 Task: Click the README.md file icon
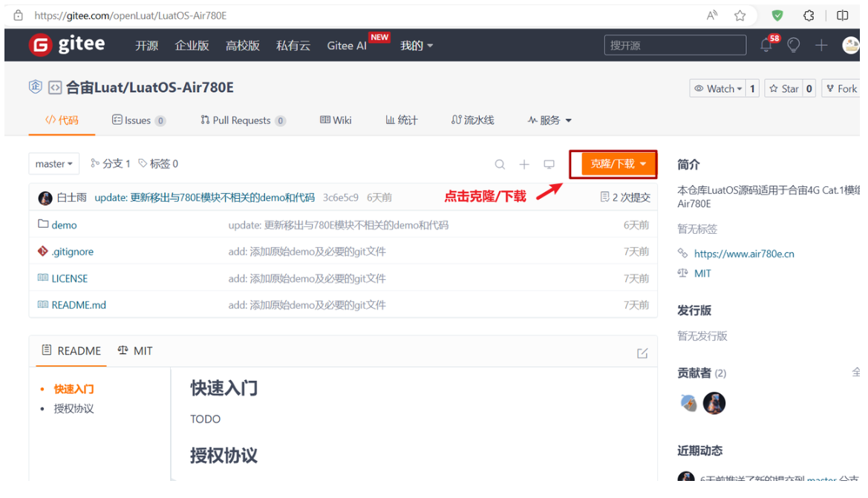(42, 304)
